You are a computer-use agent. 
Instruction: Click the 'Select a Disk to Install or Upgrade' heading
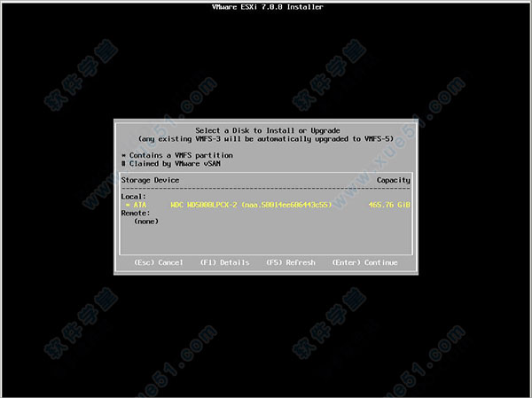(268, 130)
